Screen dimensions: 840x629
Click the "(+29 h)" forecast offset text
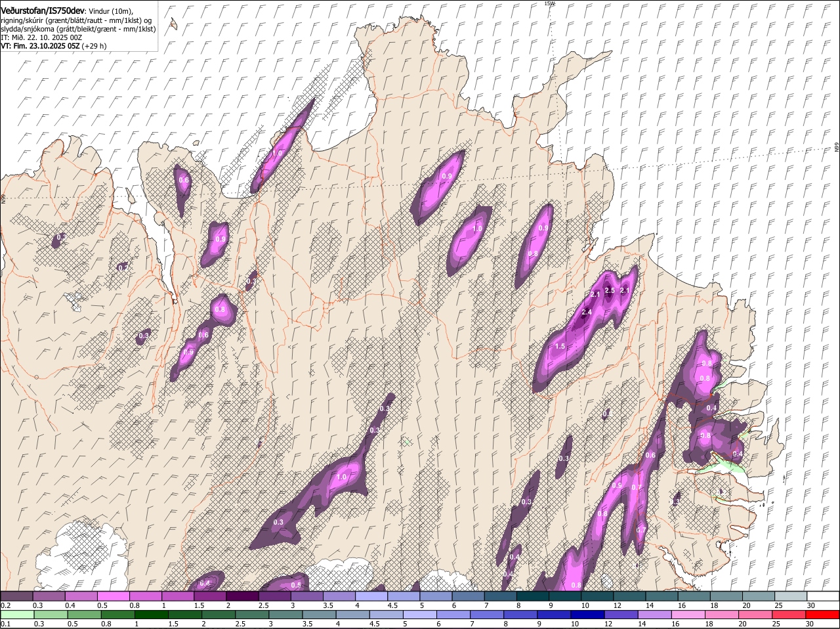click(x=94, y=46)
